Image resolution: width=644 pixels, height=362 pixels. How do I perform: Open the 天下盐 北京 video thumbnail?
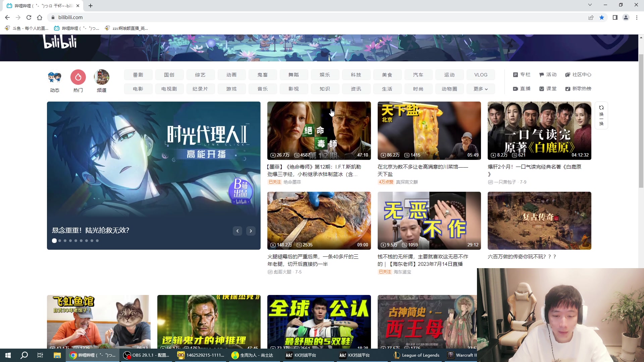click(429, 131)
